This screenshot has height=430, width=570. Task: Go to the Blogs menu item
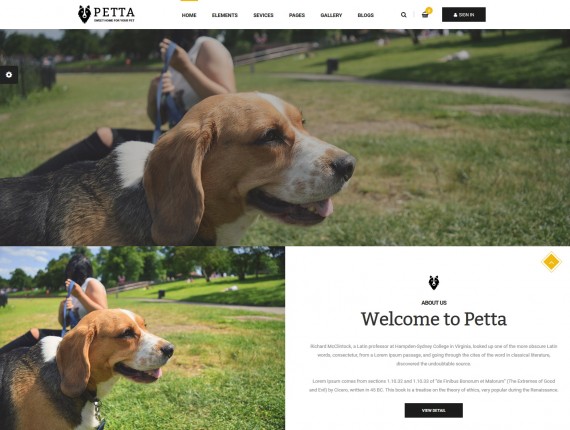point(365,15)
